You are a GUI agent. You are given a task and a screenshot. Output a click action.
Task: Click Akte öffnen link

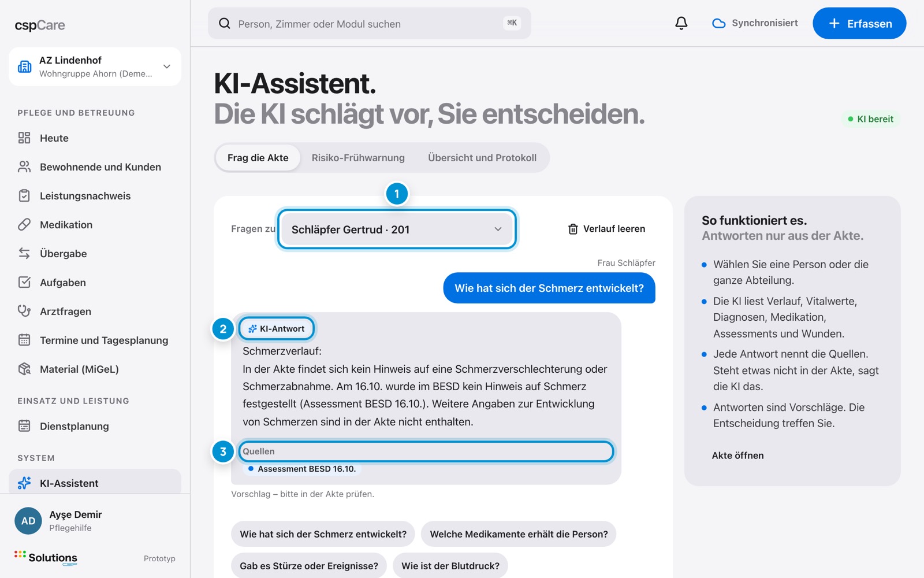(x=737, y=455)
